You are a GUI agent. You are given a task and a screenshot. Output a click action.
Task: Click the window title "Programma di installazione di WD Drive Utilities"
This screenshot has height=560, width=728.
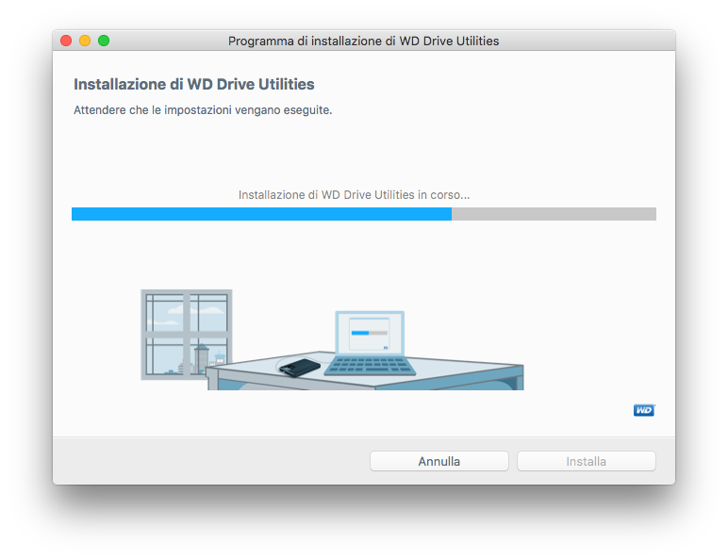364,41
